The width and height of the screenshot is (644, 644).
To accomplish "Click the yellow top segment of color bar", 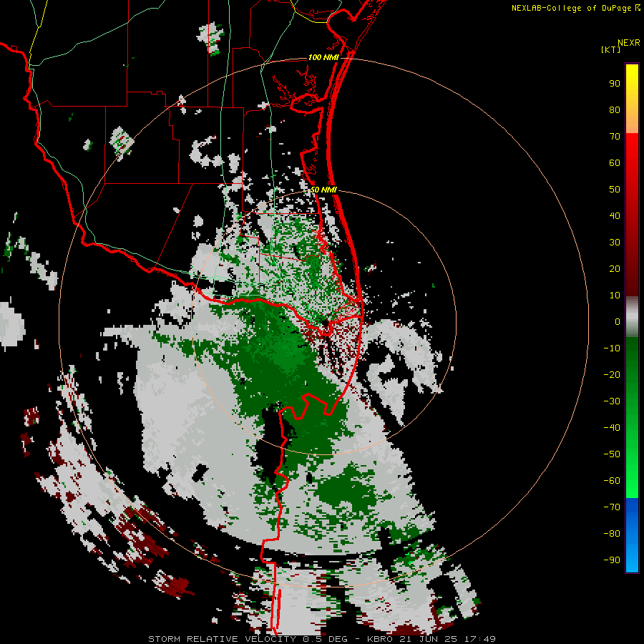I will pyautogui.click(x=632, y=99).
